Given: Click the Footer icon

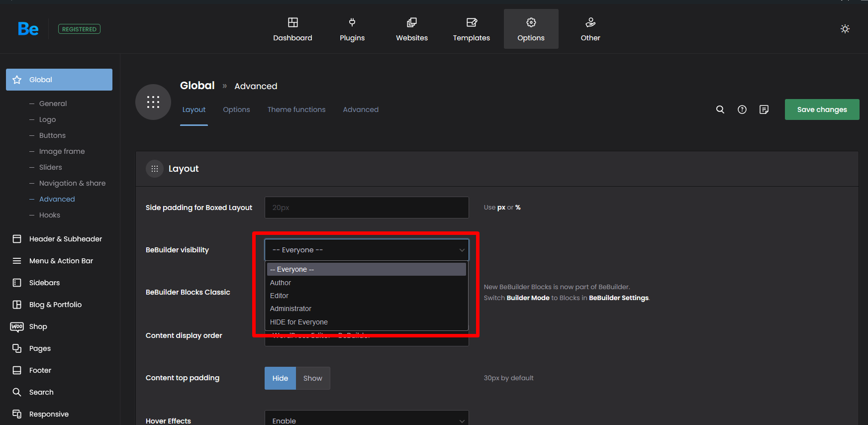Looking at the screenshot, I should (x=17, y=370).
